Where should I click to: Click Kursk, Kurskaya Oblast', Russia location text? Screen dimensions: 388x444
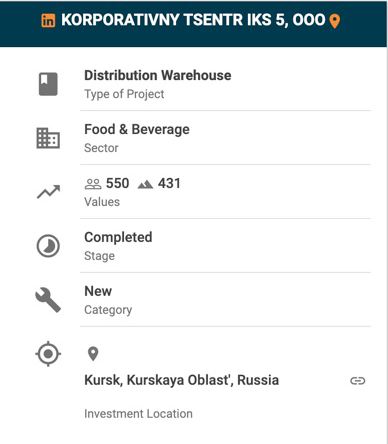182,380
